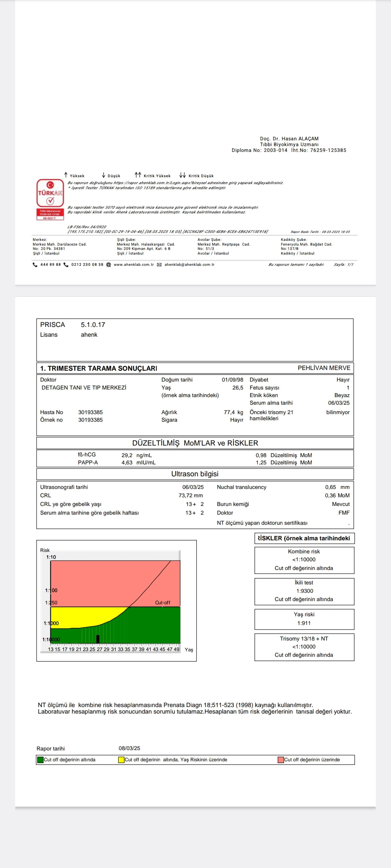The image size is (391, 868).
Task: Tap the 444 89 88 phone number
Action: pyautogui.click(x=51, y=265)
